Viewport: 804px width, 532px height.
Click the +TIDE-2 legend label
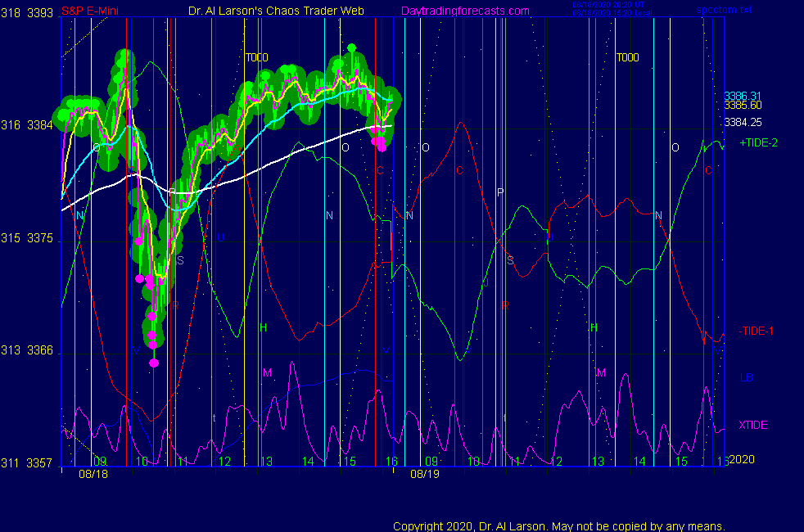click(758, 143)
